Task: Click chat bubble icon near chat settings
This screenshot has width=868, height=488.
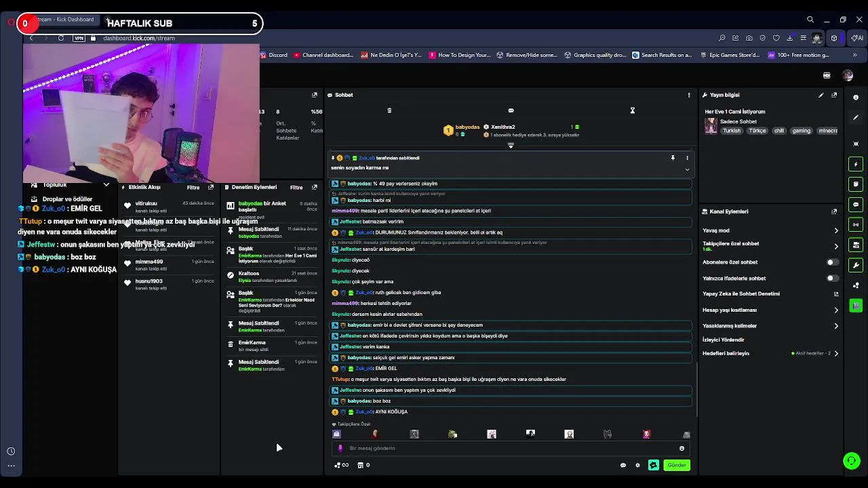Action: (623, 465)
